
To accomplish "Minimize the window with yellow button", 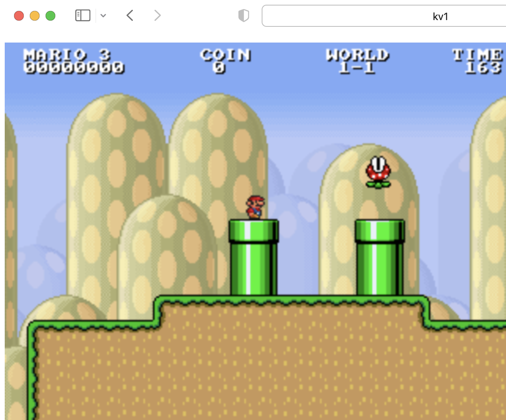I will point(35,16).
